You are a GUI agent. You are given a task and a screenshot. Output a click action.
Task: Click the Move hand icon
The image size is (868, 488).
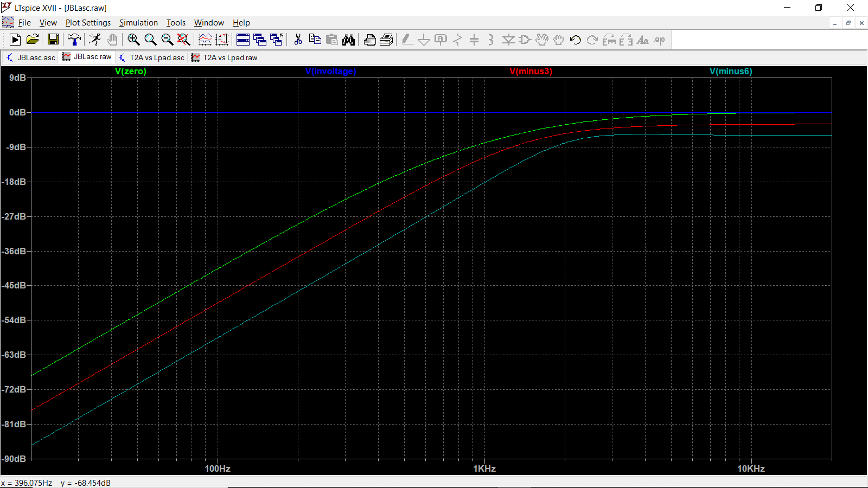[x=542, y=40]
